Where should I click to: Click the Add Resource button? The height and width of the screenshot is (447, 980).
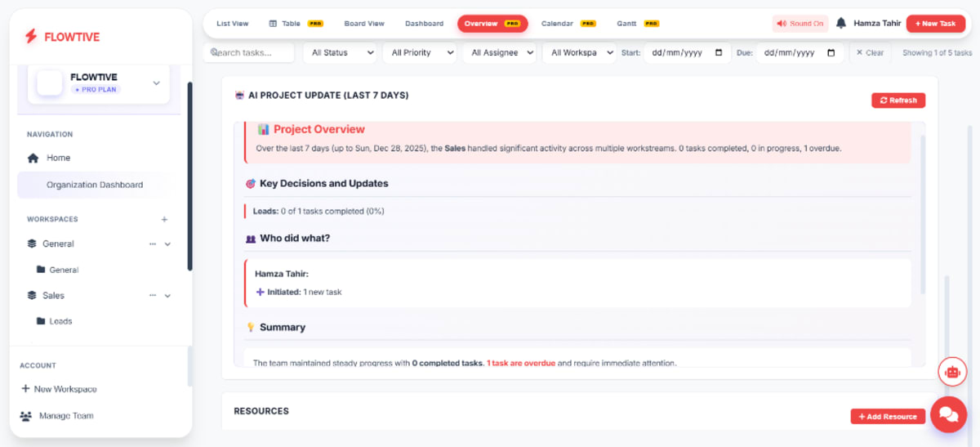click(x=888, y=417)
